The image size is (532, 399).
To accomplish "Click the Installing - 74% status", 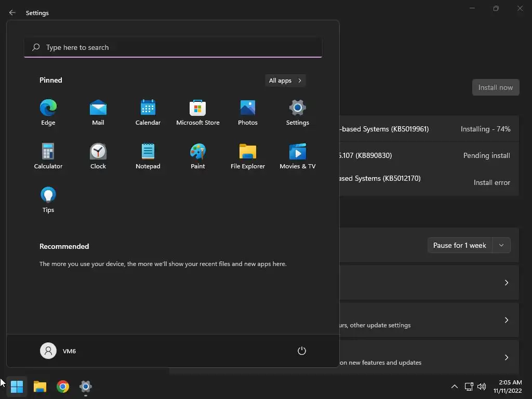I will [x=485, y=129].
